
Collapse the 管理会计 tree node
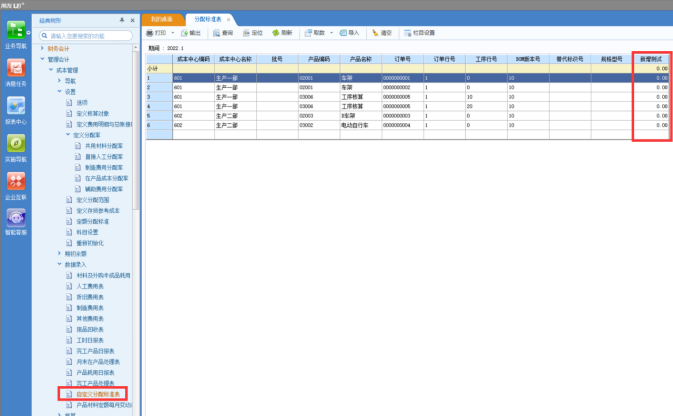[x=42, y=59]
